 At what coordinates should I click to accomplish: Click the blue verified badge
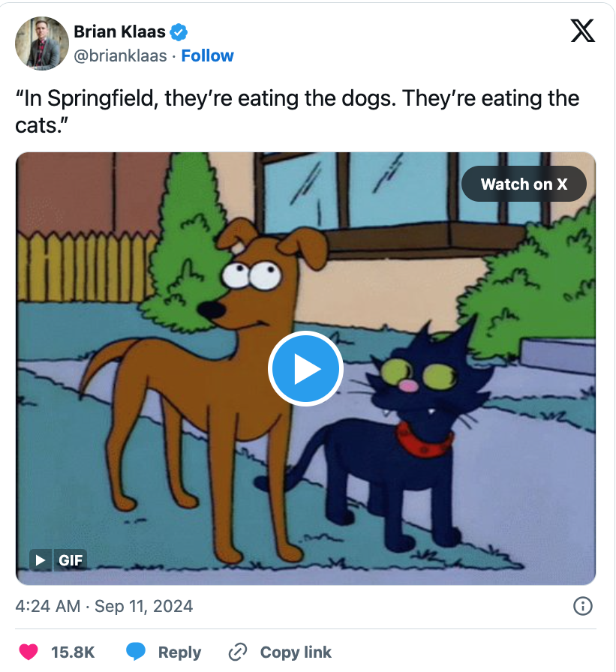[179, 31]
